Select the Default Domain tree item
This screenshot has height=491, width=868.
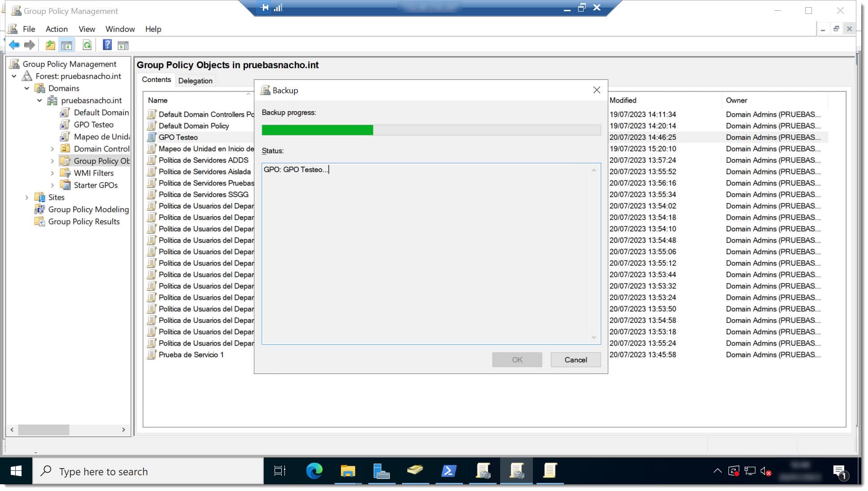click(101, 113)
